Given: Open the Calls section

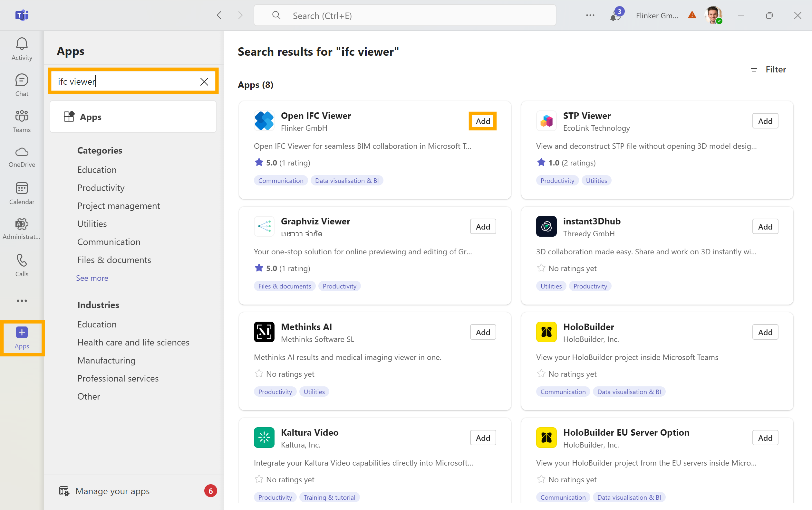Looking at the screenshot, I should coord(22,265).
